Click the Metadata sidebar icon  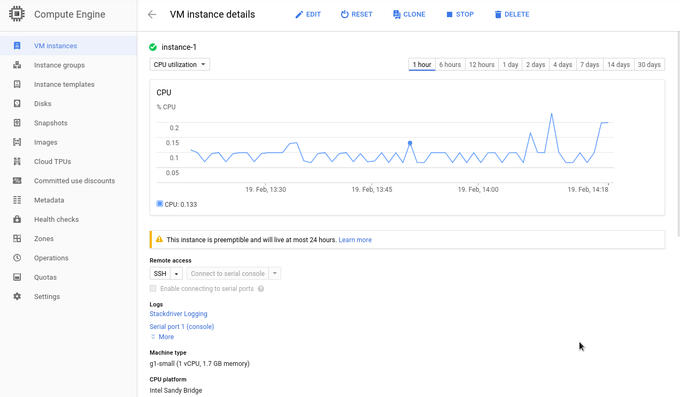[17, 200]
